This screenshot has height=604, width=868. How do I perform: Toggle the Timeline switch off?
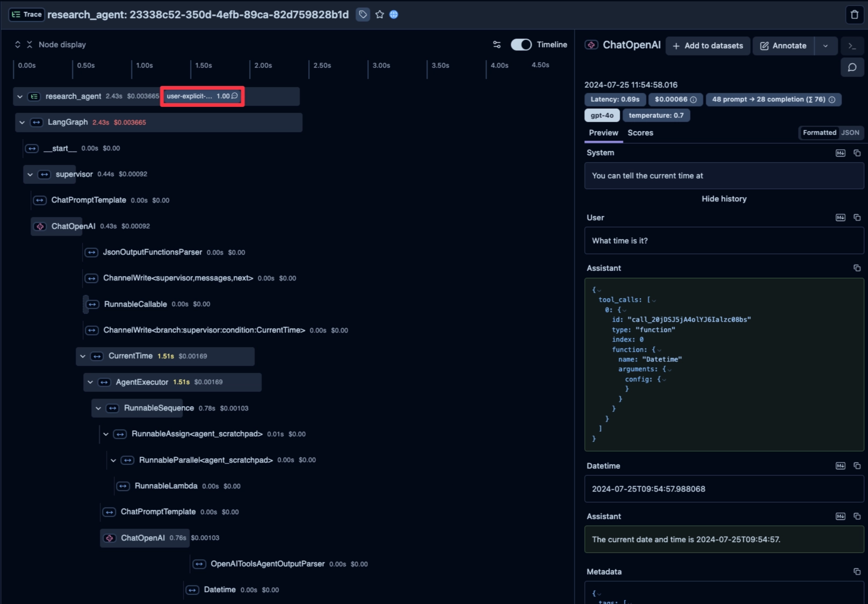point(521,45)
